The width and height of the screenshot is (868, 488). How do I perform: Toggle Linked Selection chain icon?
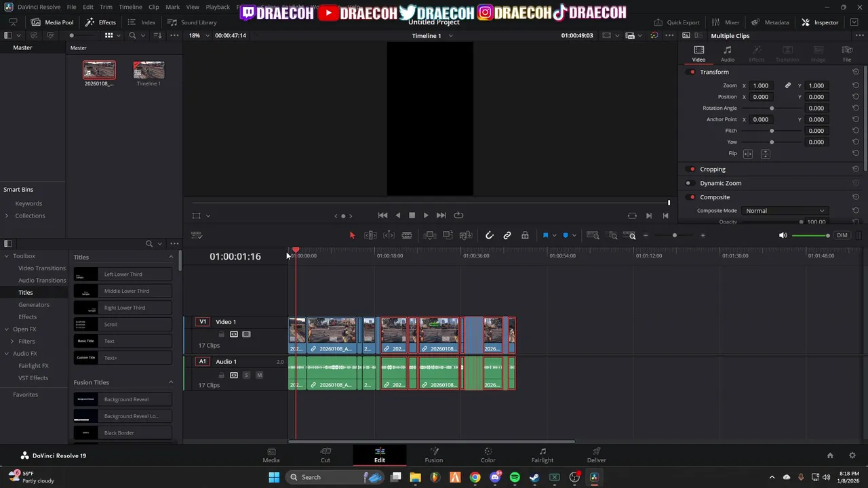coord(507,235)
